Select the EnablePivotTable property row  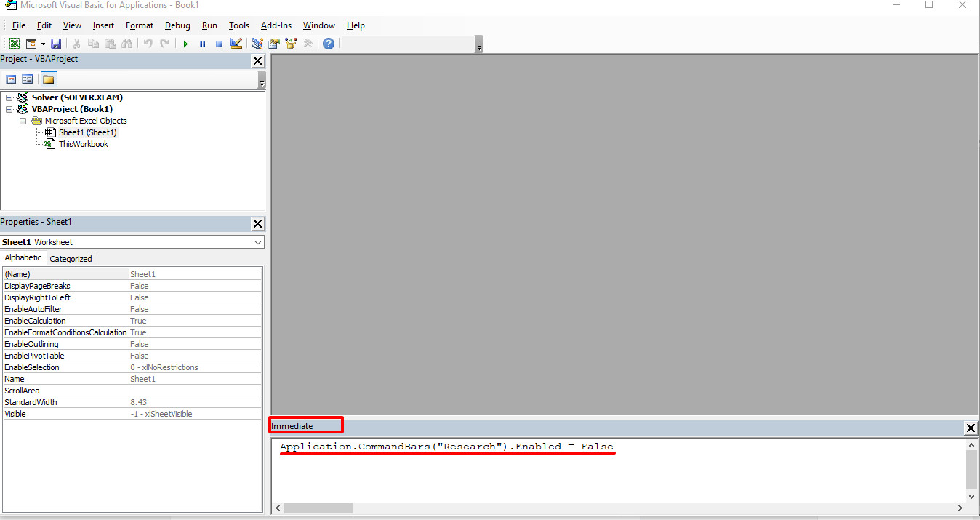pos(132,356)
